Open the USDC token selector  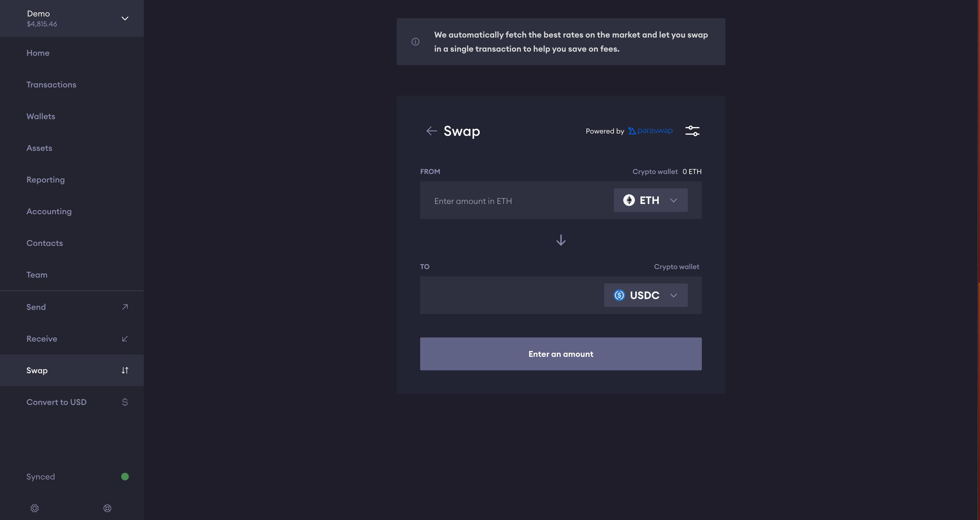[646, 296]
